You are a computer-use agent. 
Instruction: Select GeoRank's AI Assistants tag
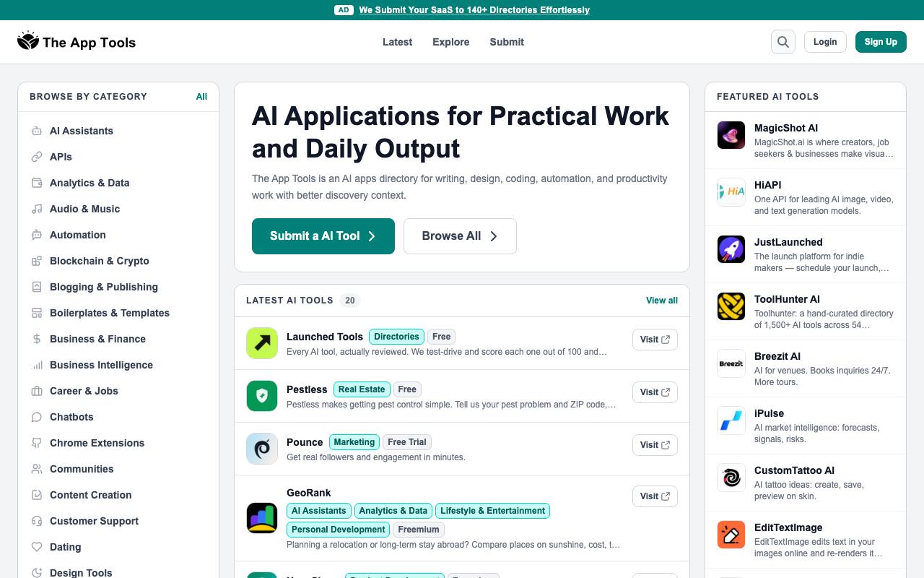(319, 511)
